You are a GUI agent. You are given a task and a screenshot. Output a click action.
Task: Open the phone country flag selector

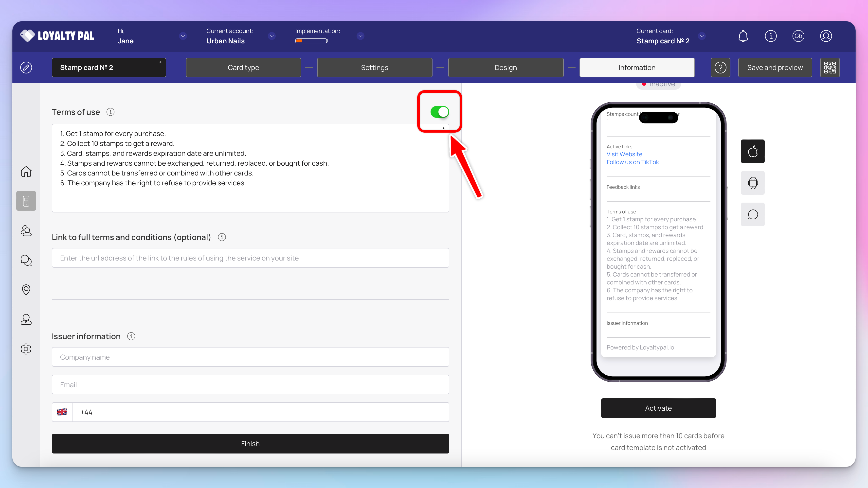pyautogui.click(x=62, y=412)
